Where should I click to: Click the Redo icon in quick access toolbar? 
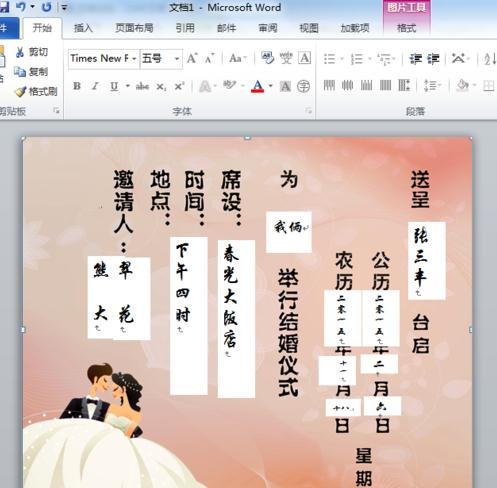[x=47, y=6]
